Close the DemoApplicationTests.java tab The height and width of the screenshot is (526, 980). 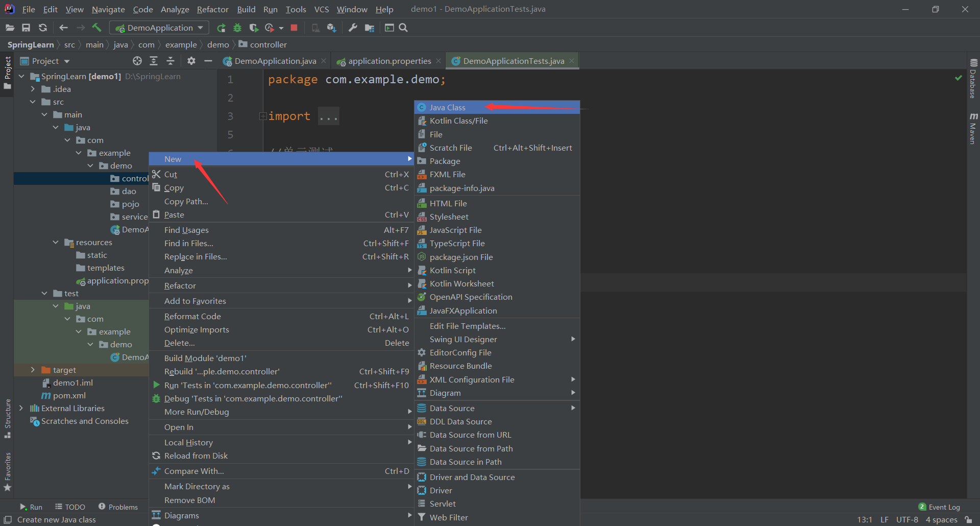[572, 61]
